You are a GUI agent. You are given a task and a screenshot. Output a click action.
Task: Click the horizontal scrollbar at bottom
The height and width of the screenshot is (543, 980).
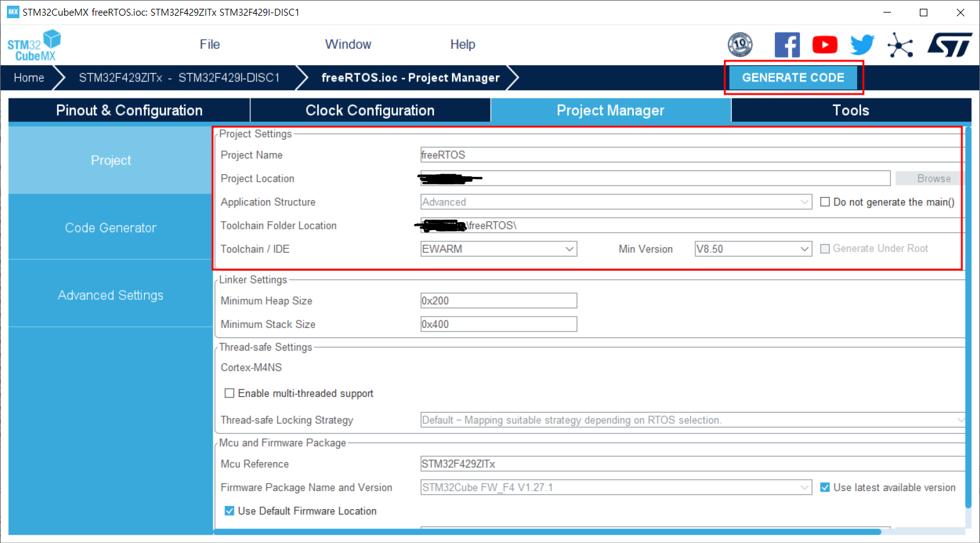click(547, 532)
